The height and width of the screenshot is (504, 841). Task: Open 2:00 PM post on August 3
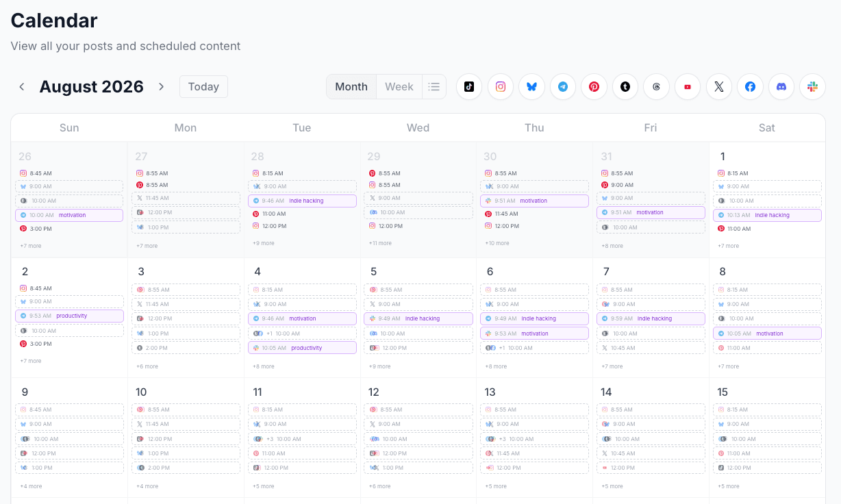coord(186,348)
